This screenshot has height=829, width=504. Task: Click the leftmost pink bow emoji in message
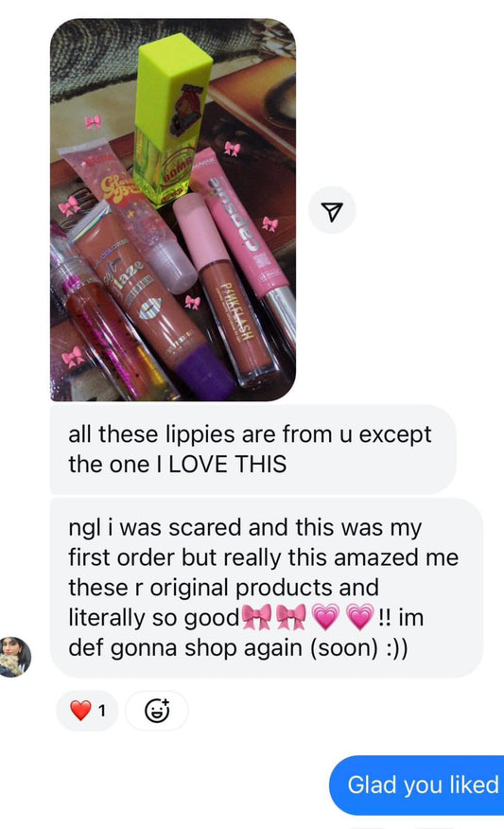tap(257, 616)
